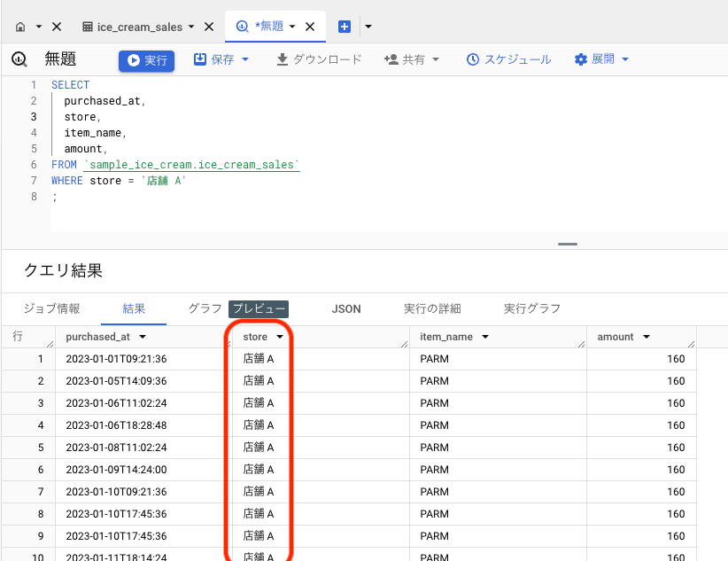Image resolution: width=728 pixels, height=561 pixels.
Task: Open amount column header dropdown
Action: 647,337
